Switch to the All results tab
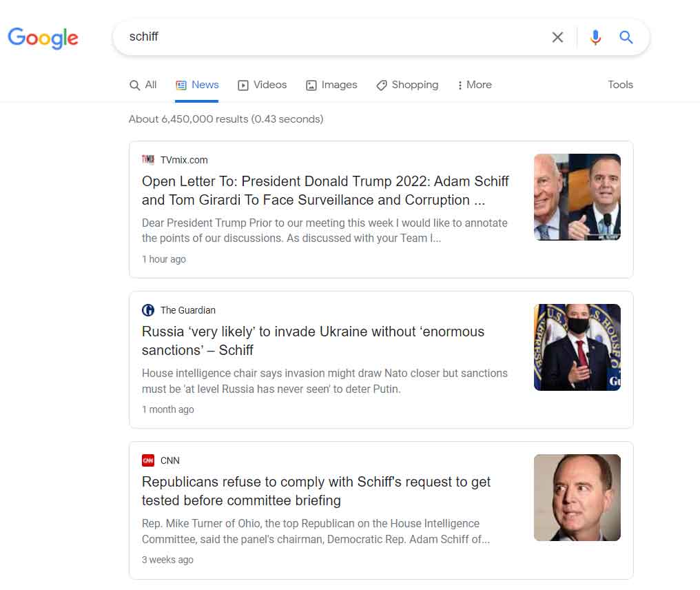The width and height of the screenshot is (700, 590). click(x=143, y=85)
